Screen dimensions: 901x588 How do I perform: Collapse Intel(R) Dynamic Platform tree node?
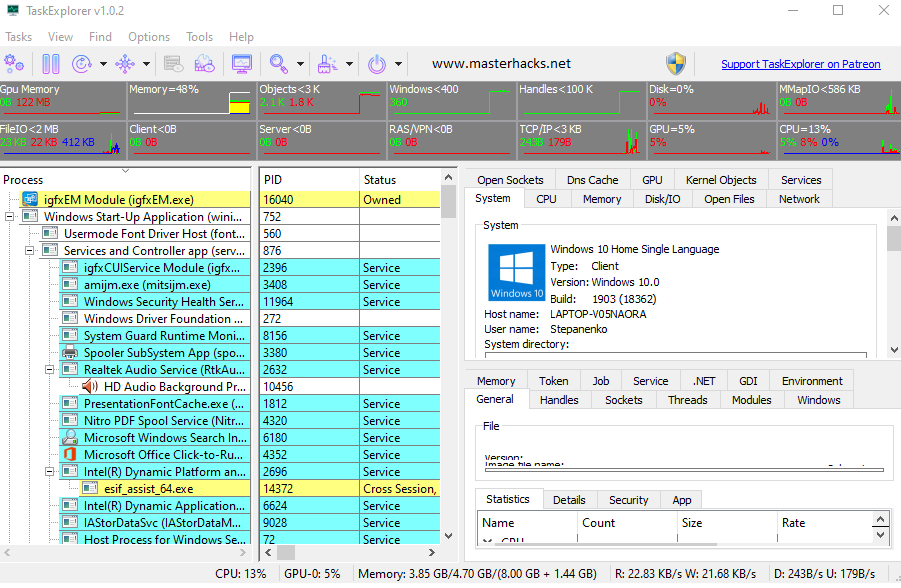click(x=49, y=471)
